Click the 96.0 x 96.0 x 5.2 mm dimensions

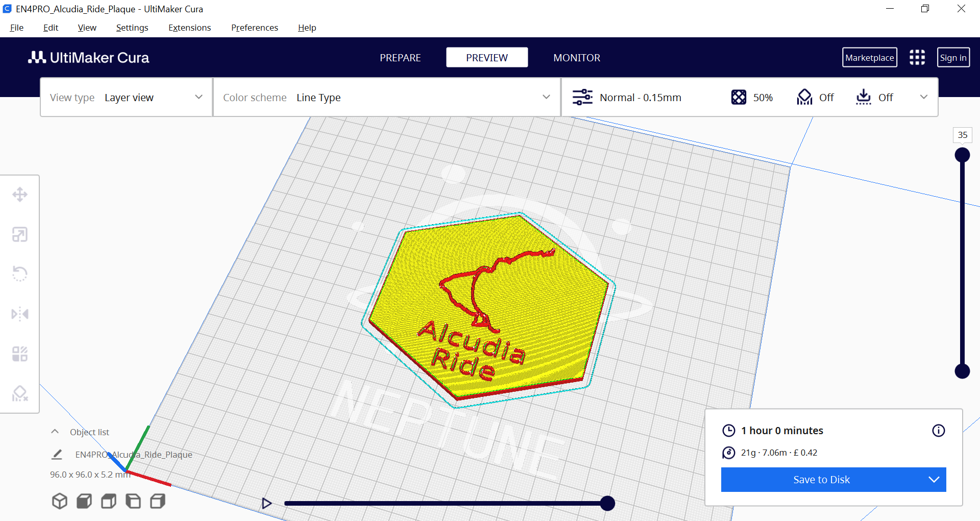click(x=90, y=475)
